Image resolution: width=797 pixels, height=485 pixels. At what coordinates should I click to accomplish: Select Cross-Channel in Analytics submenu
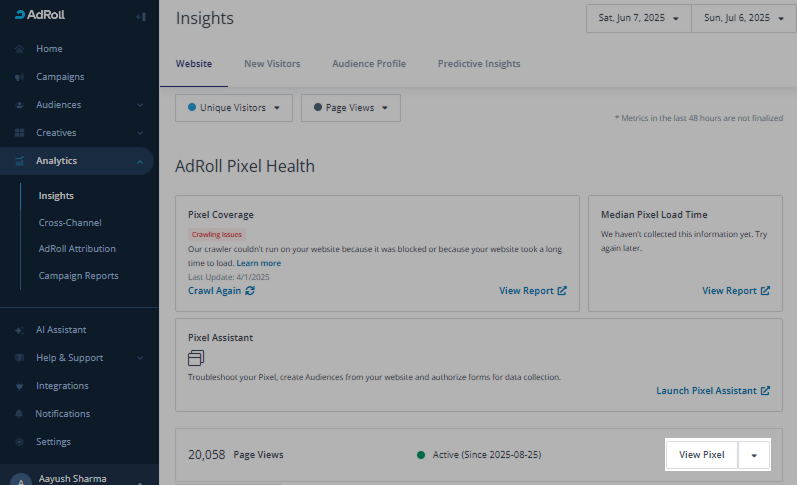click(x=70, y=223)
